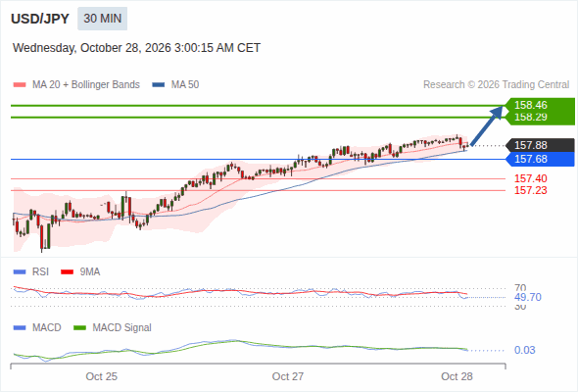
Task: Click the RSI 70 level label
Action: 520,288
